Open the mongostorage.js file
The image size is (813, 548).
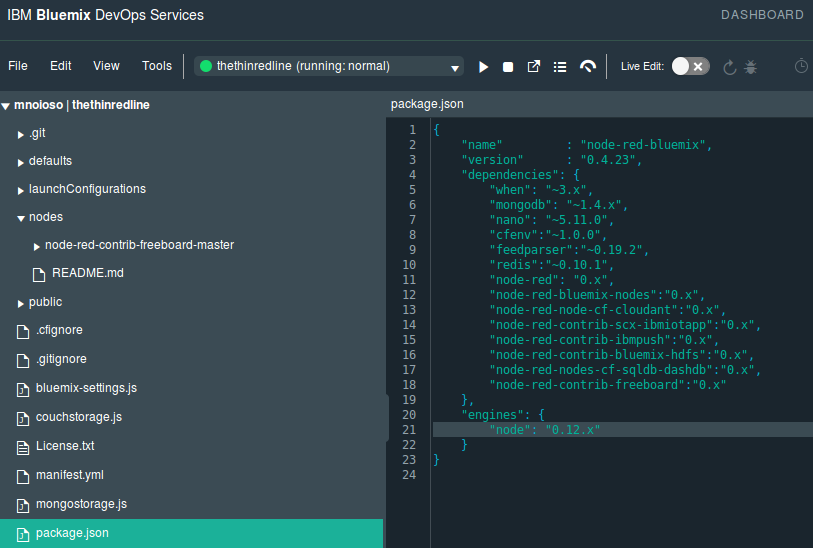tap(81, 504)
